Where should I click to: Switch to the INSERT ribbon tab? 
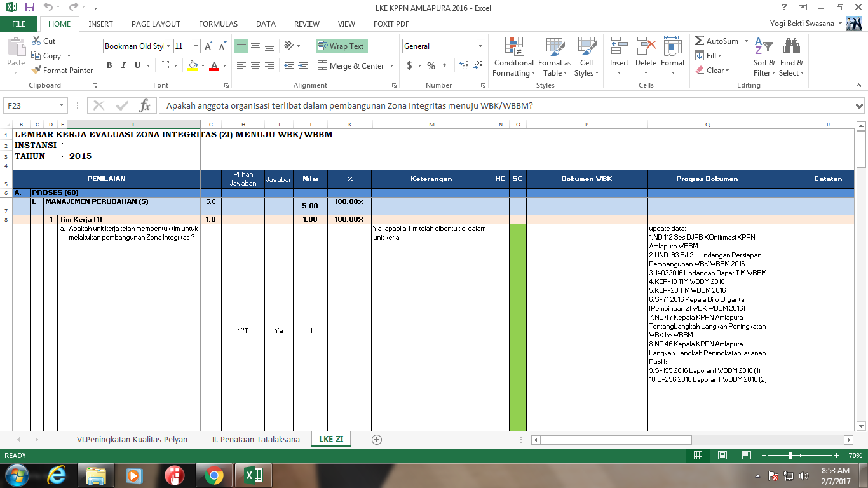pos(100,24)
